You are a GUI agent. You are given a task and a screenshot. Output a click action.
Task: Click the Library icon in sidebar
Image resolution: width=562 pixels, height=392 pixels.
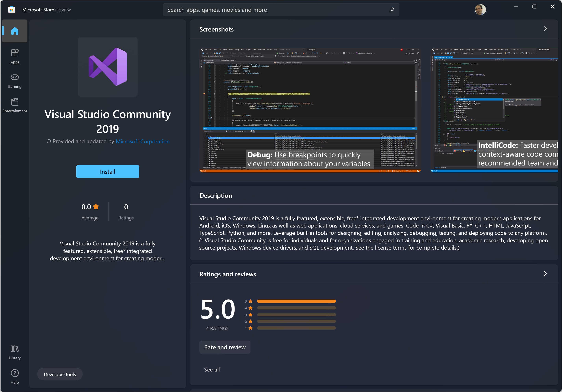[x=15, y=350]
